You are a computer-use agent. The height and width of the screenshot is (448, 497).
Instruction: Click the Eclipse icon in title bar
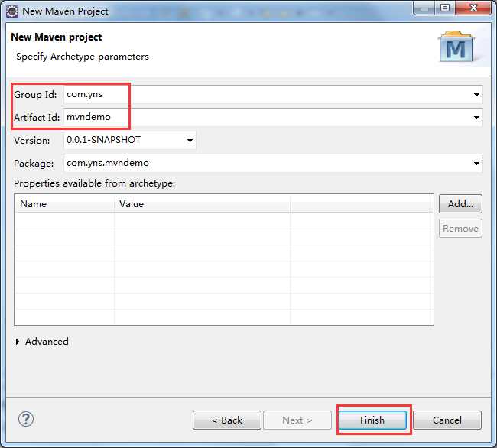tap(12, 11)
